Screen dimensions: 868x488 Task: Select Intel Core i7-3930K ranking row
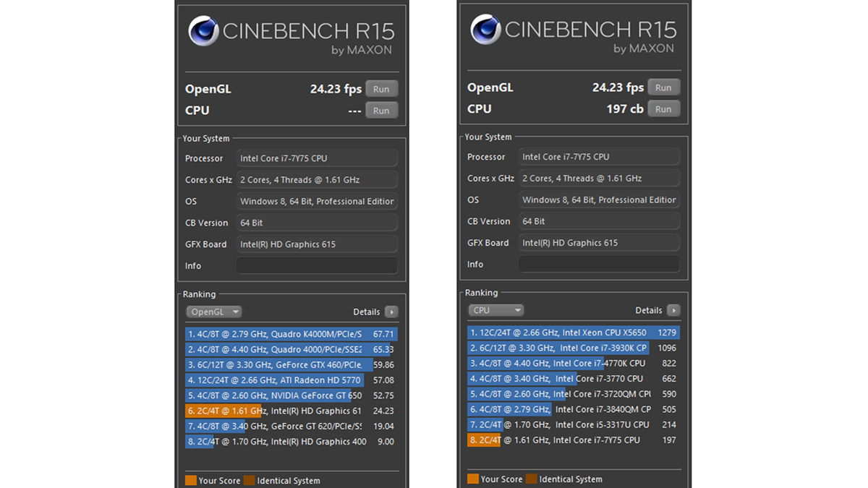[574, 348]
